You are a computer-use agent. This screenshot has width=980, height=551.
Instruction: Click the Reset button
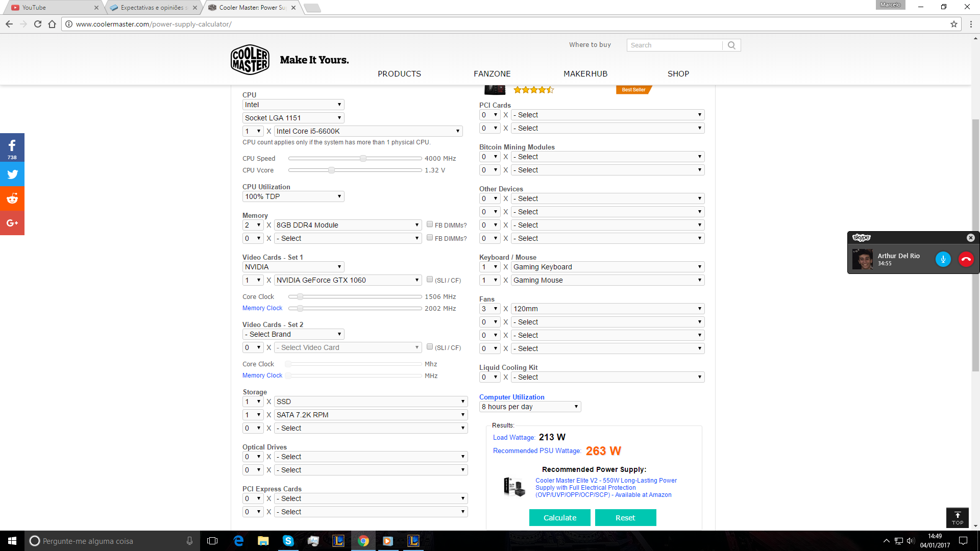[x=625, y=517]
